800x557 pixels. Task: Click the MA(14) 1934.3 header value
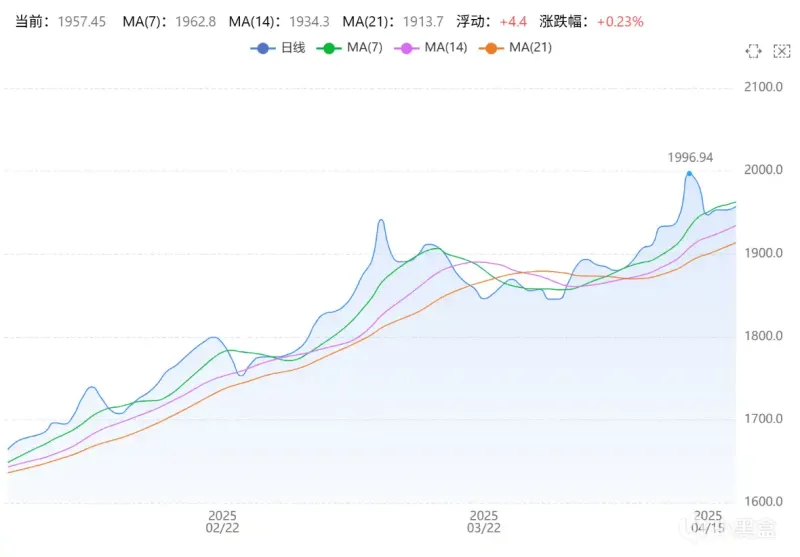[308, 21]
